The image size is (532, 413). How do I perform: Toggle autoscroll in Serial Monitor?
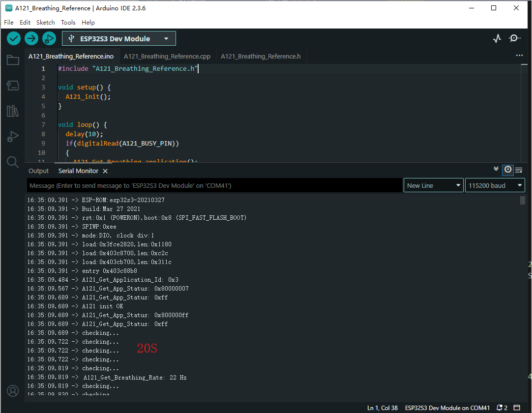(x=496, y=170)
